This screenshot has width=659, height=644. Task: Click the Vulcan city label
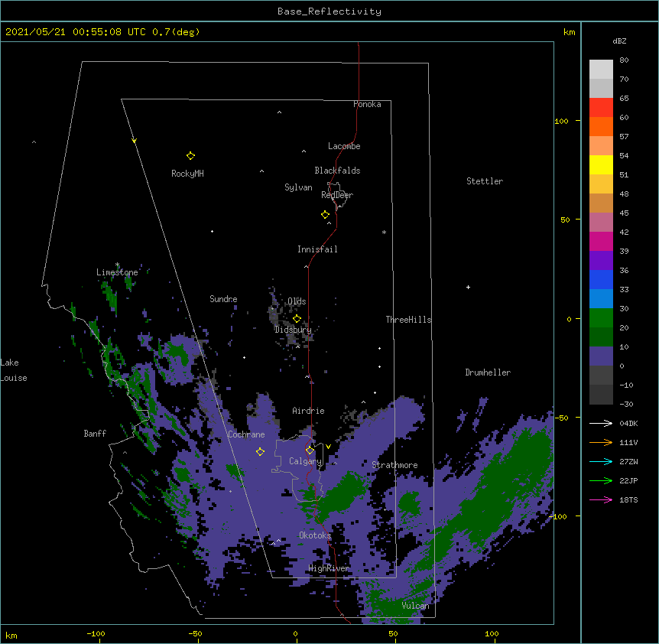tap(415, 606)
